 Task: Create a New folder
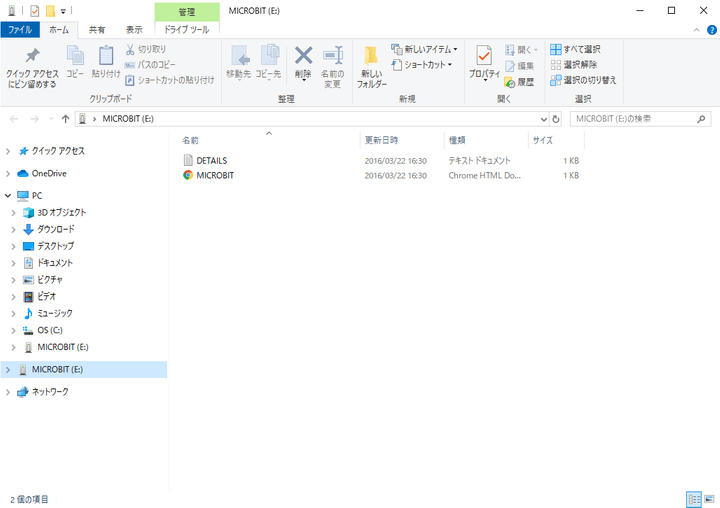point(371,67)
